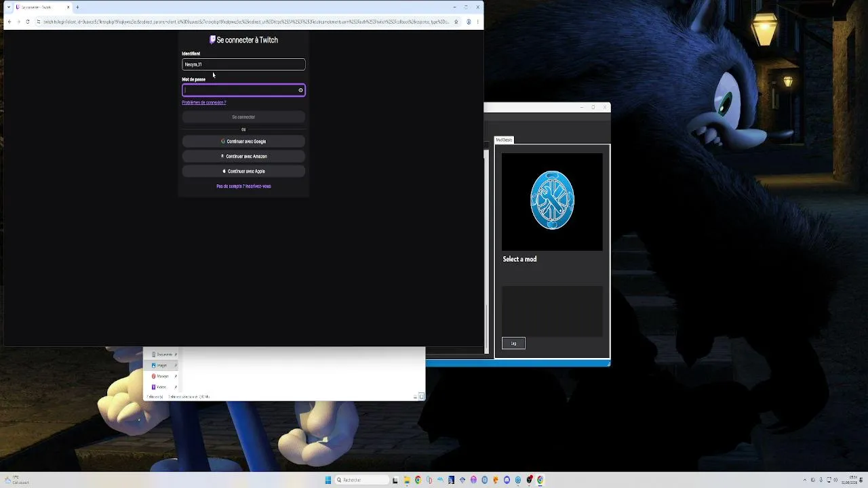Open the Chrome profile avatar
This screenshot has height=488, width=868.
[x=468, y=22]
